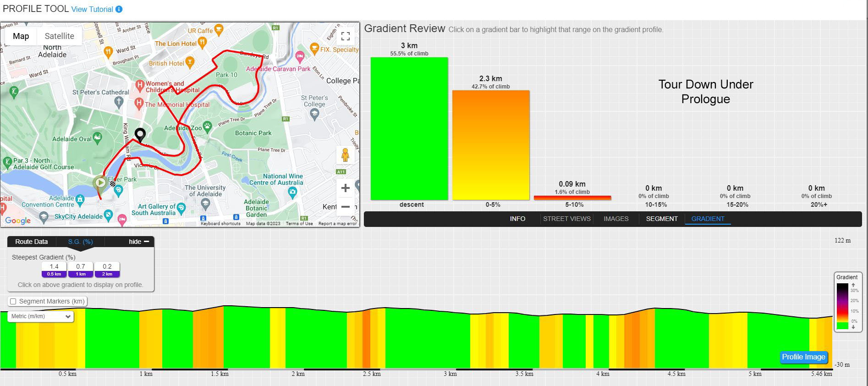The image size is (868, 386).
Task: Click the green descent gradient bar
Action: (409, 129)
